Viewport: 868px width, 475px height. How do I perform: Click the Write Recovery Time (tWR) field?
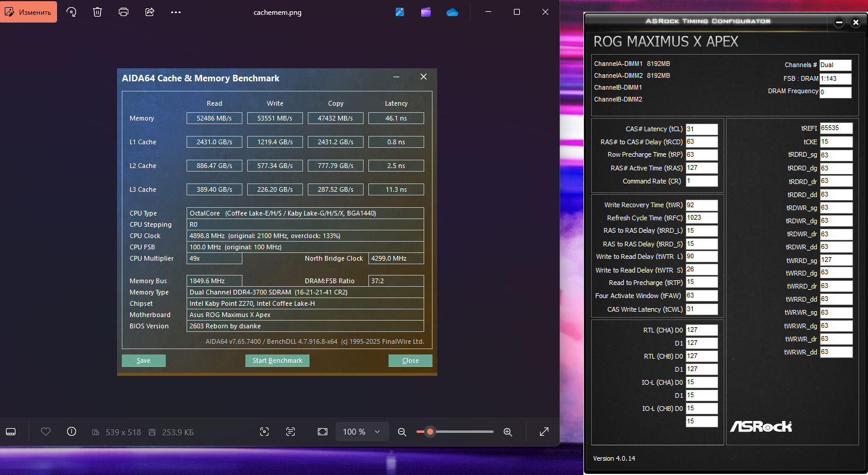point(702,205)
